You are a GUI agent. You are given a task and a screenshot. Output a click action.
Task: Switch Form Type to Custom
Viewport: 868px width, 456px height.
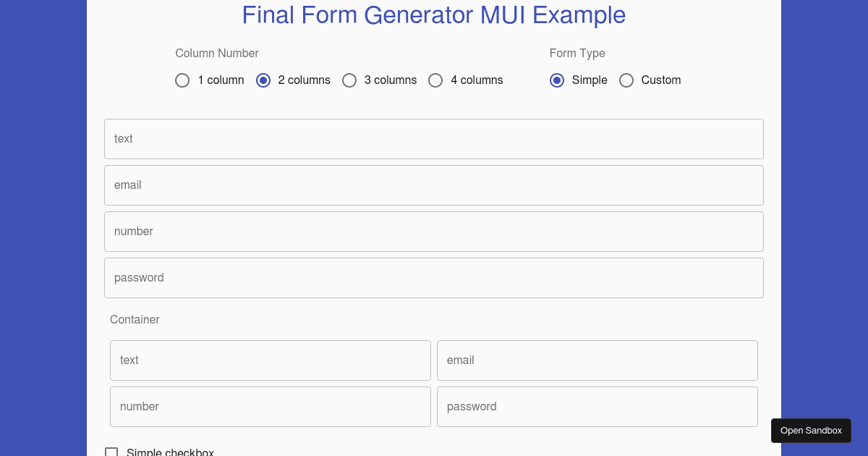pos(626,80)
